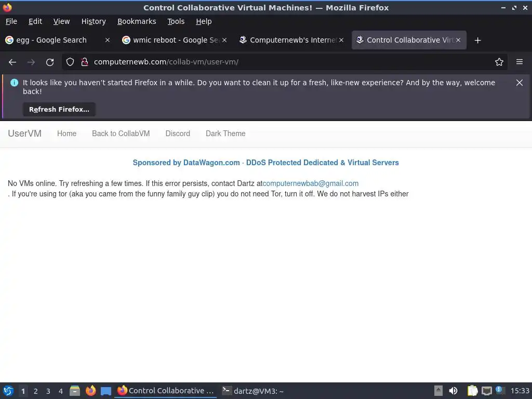Open the History menu
532x399 pixels.
coord(94,21)
